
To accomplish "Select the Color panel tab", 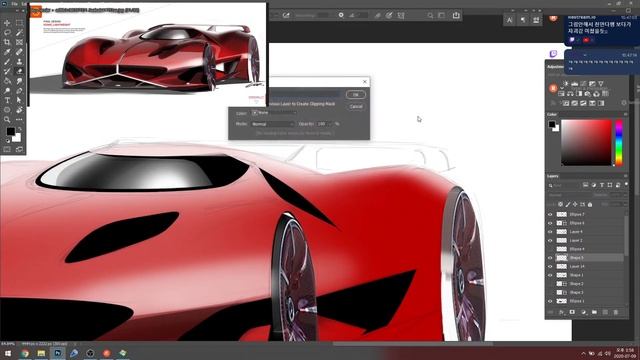I will [x=551, y=114].
